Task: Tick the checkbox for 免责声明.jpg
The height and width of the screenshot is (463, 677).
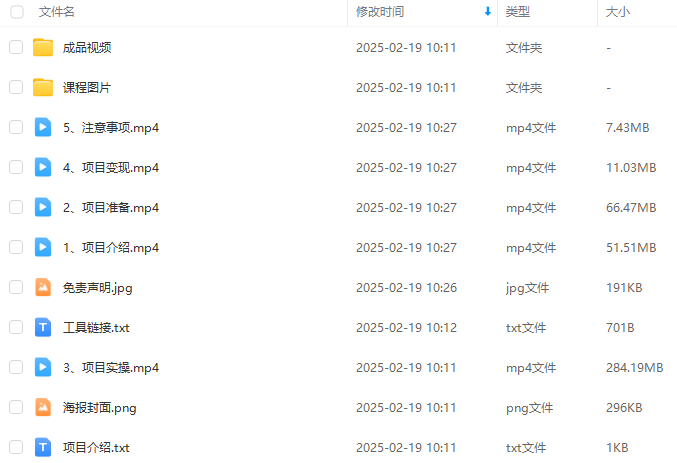Action: (16, 287)
